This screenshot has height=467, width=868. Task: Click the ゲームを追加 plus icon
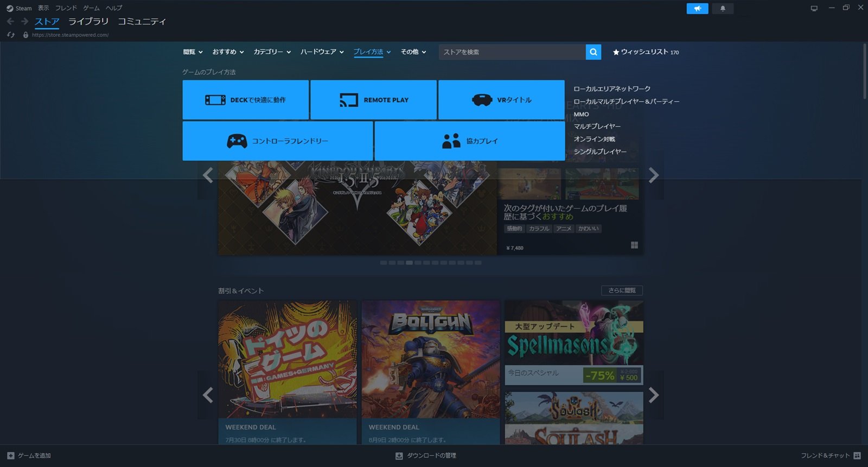(x=11, y=456)
